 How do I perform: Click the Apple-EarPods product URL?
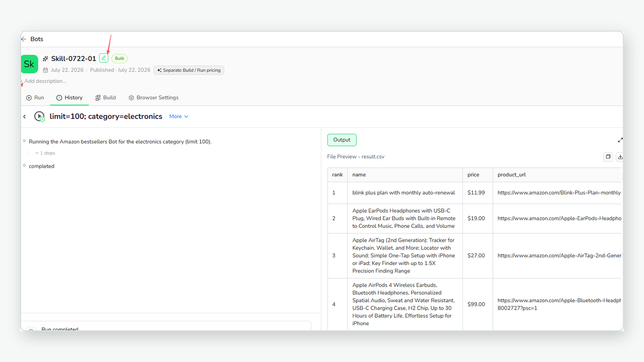(x=559, y=218)
